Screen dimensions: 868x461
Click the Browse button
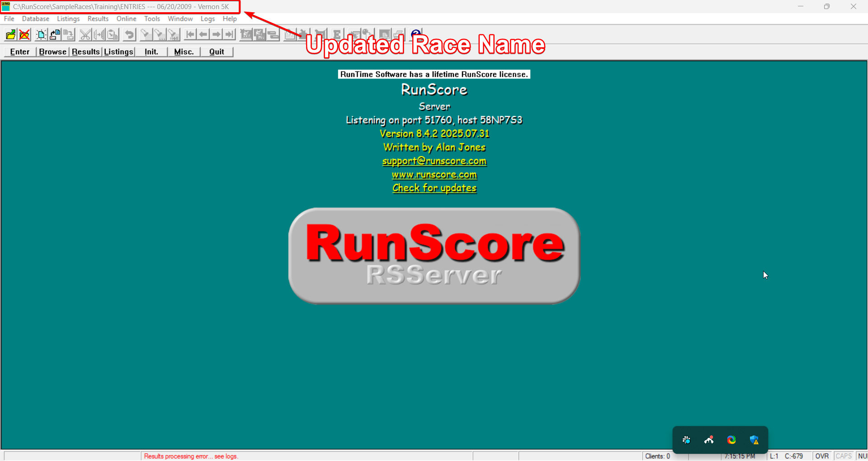pos(52,52)
